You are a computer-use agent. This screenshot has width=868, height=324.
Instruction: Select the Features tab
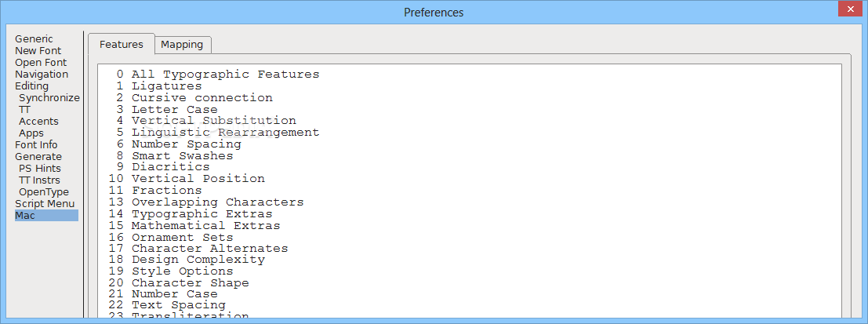[122, 44]
